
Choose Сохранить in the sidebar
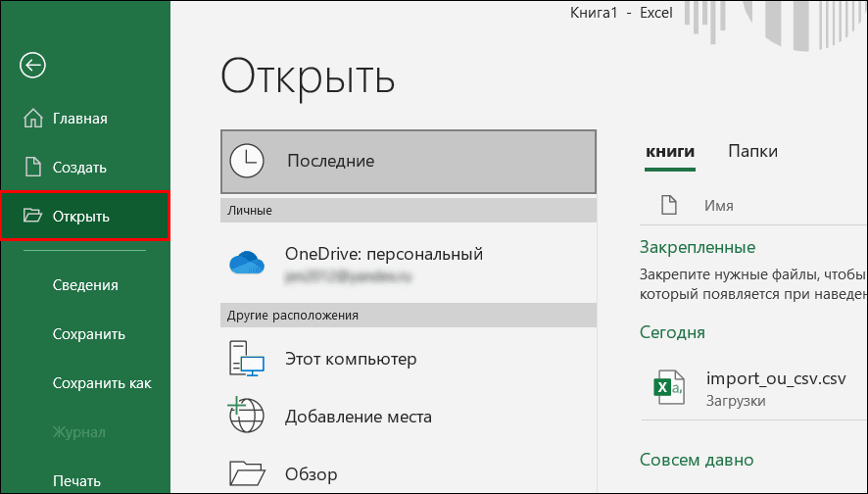click(88, 334)
